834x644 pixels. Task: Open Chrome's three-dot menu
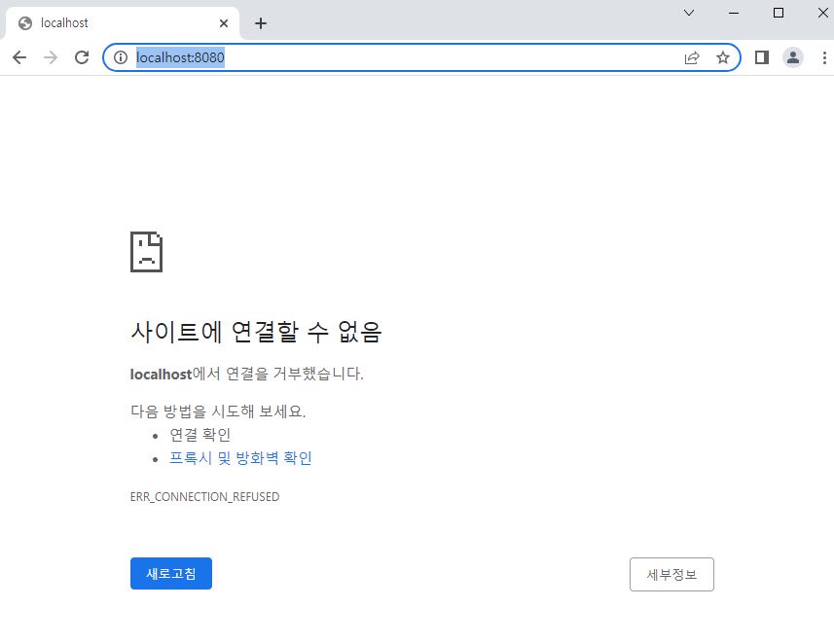click(x=824, y=57)
